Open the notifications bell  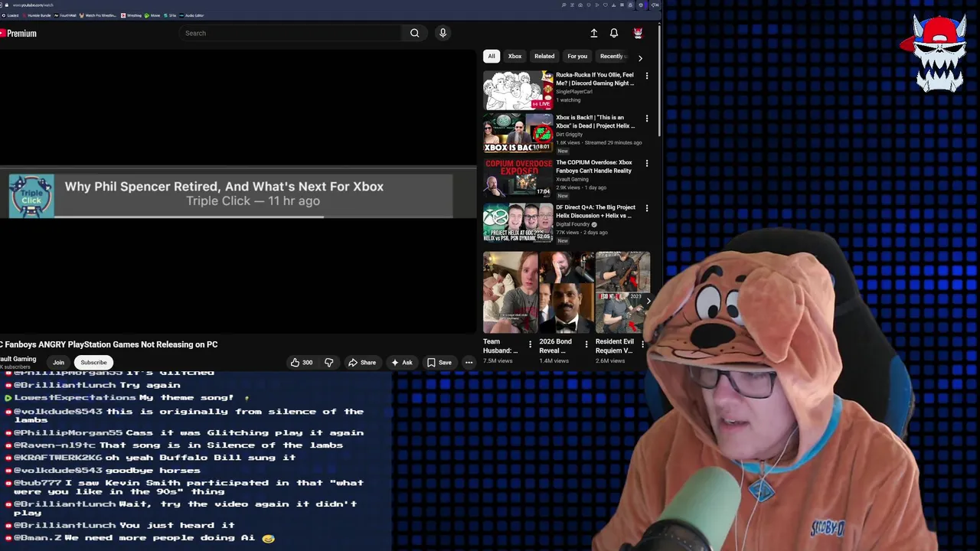(613, 33)
